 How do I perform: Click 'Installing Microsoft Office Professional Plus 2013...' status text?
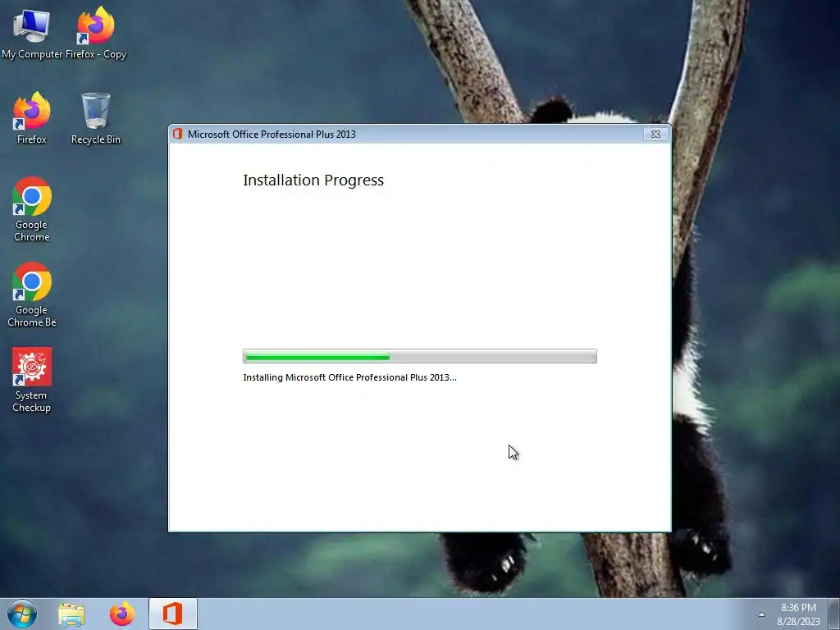click(x=349, y=377)
